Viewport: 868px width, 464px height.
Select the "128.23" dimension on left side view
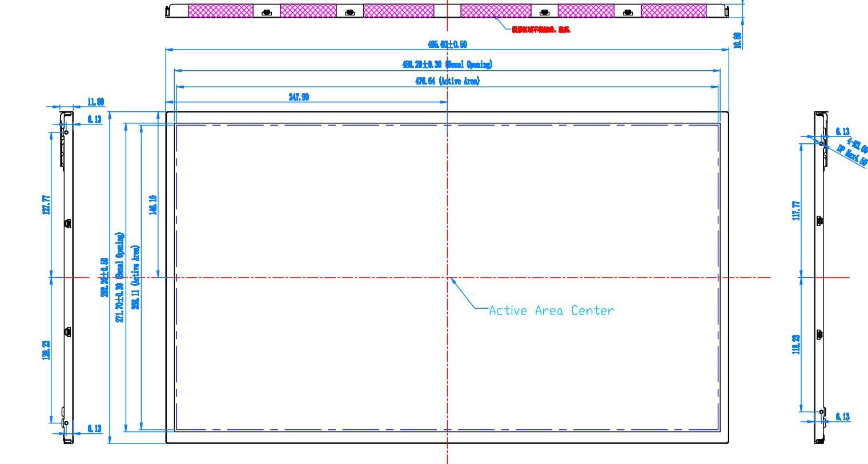coord(46,350)
